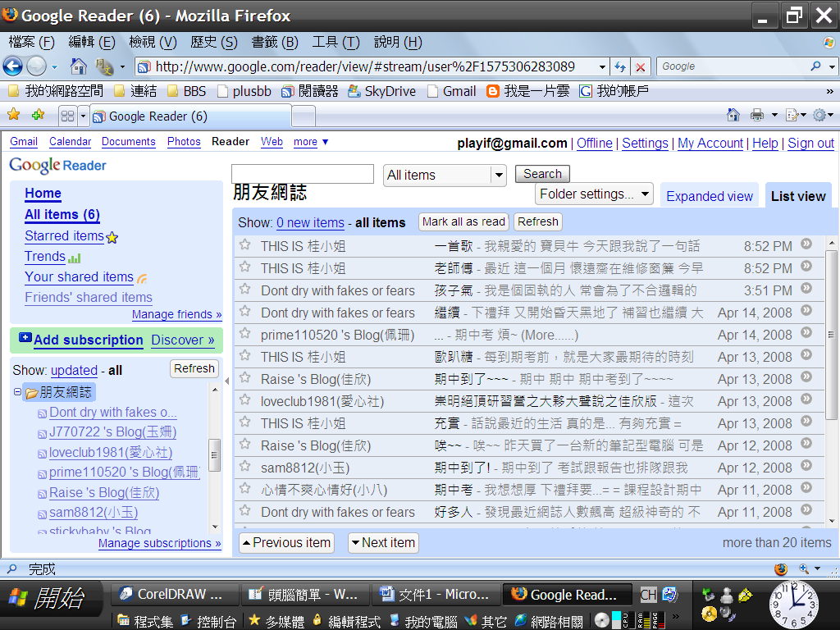Viewport: 840px width, 630px height.
Task: Click the browser address bar URL
Action: tap(365, 66)
